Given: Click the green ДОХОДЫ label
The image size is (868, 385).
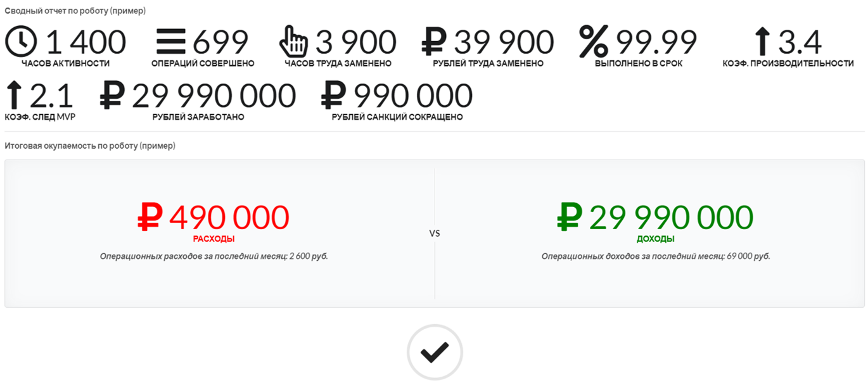Looking at the screenshot, I should 655,239.
